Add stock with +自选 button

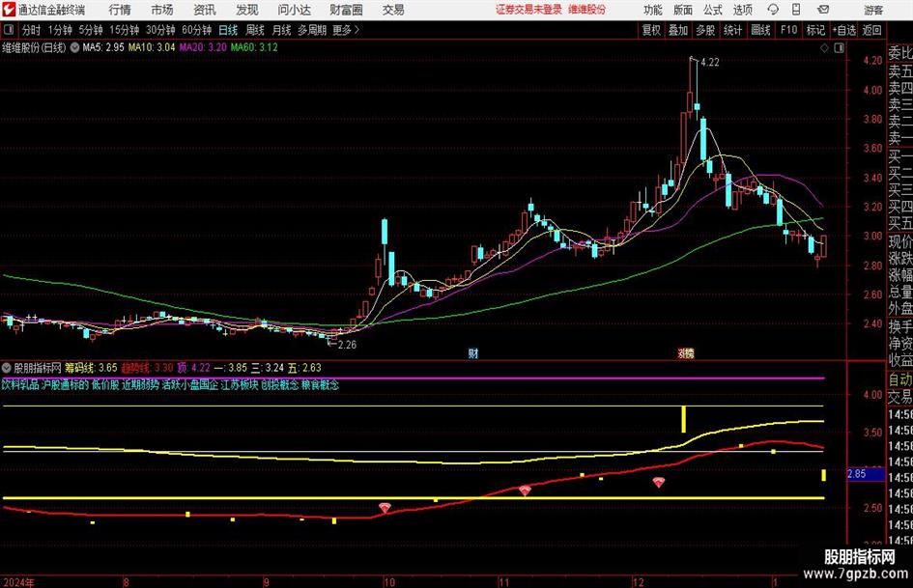pyautogui.click(x=843, y=30)
